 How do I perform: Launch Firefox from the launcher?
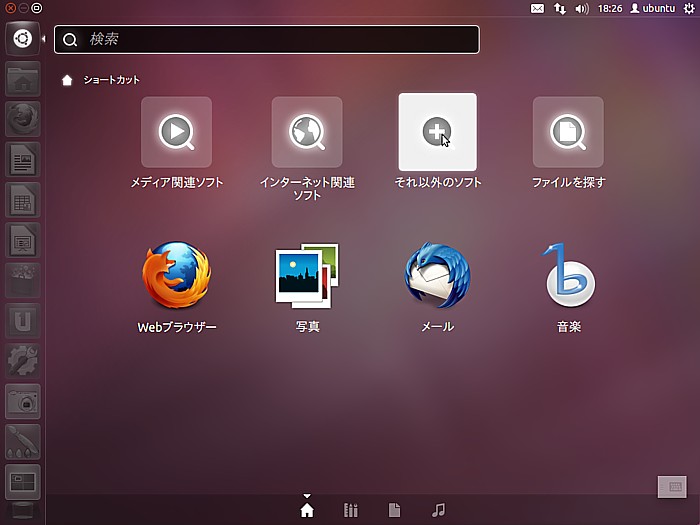(23, 119)
